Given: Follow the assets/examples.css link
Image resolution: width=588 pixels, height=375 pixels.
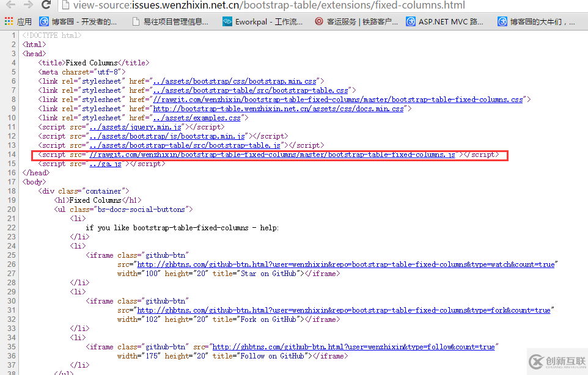Looking at the screenshot, I should pos(197,118).
